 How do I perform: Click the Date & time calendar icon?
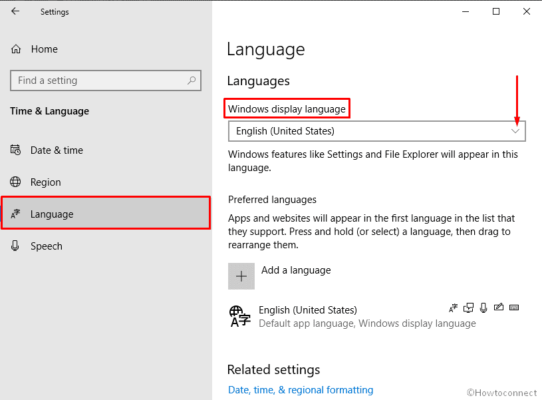tap(16, 150)
